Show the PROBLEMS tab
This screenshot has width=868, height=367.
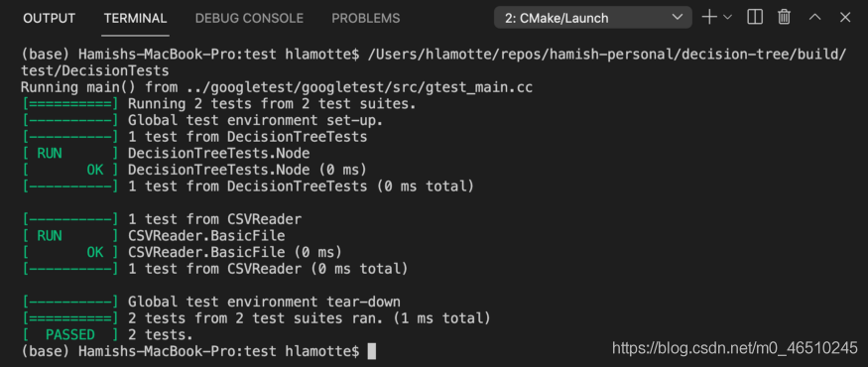coord(365,18)
